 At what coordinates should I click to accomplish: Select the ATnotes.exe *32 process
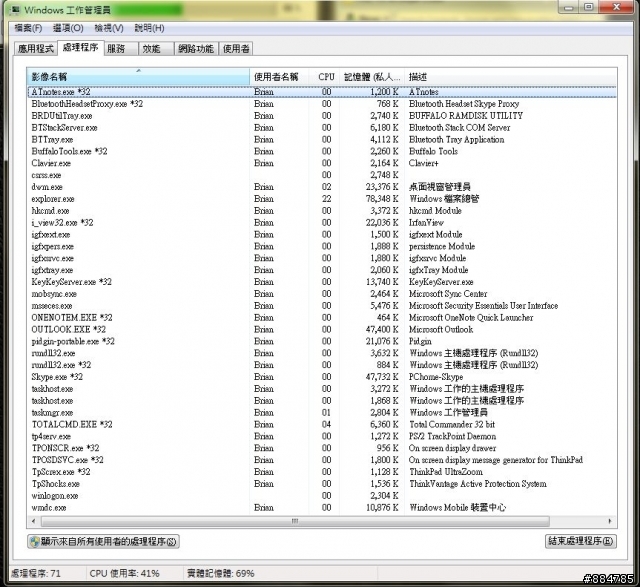(322, 92)
